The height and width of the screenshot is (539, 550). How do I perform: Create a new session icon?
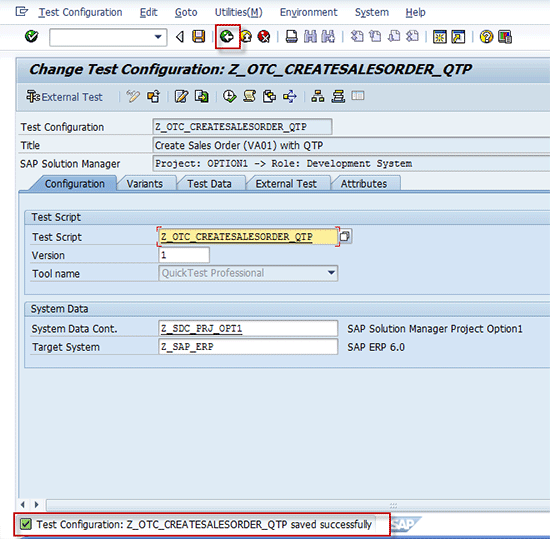440,37
